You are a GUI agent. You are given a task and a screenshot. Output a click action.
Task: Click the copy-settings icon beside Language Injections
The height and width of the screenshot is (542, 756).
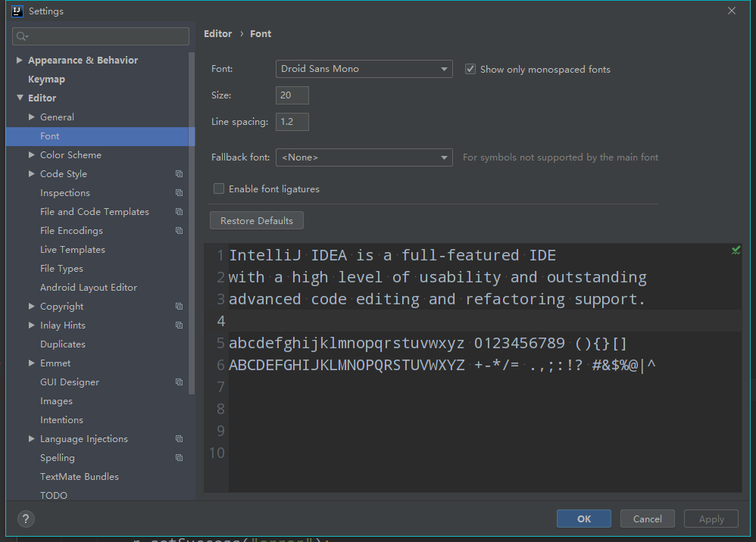click(x=179, y=438)
